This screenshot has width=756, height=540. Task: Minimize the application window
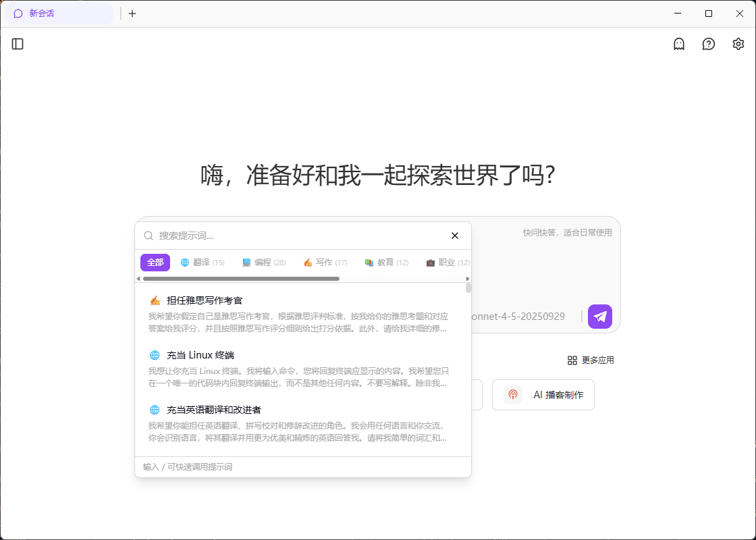678,13
